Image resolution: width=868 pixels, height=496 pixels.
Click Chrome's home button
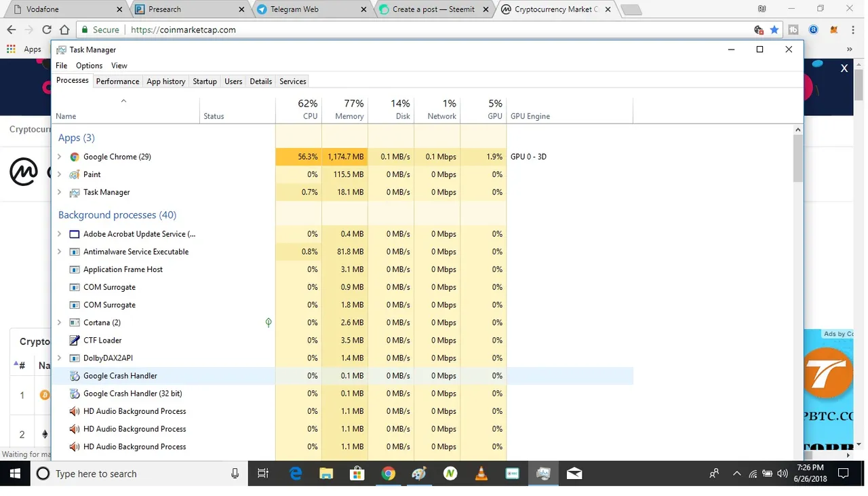pyautogui.click(x=64, y=30)
